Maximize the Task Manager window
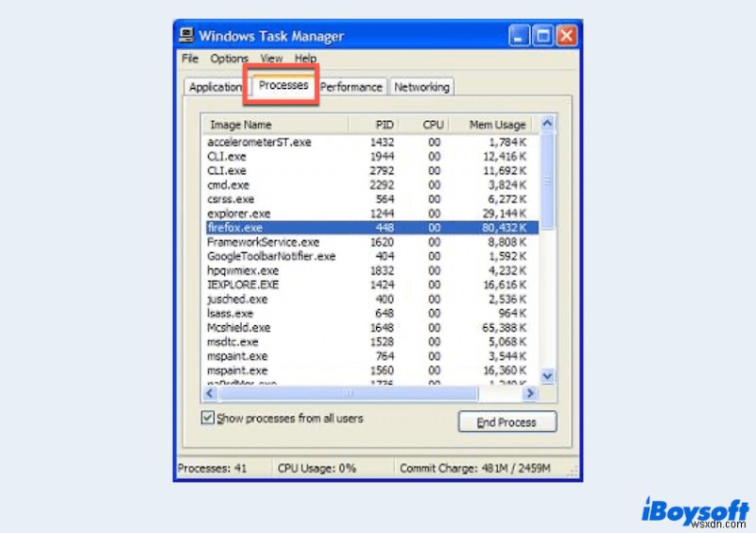756x533 pixels. (x=542, y=36)
